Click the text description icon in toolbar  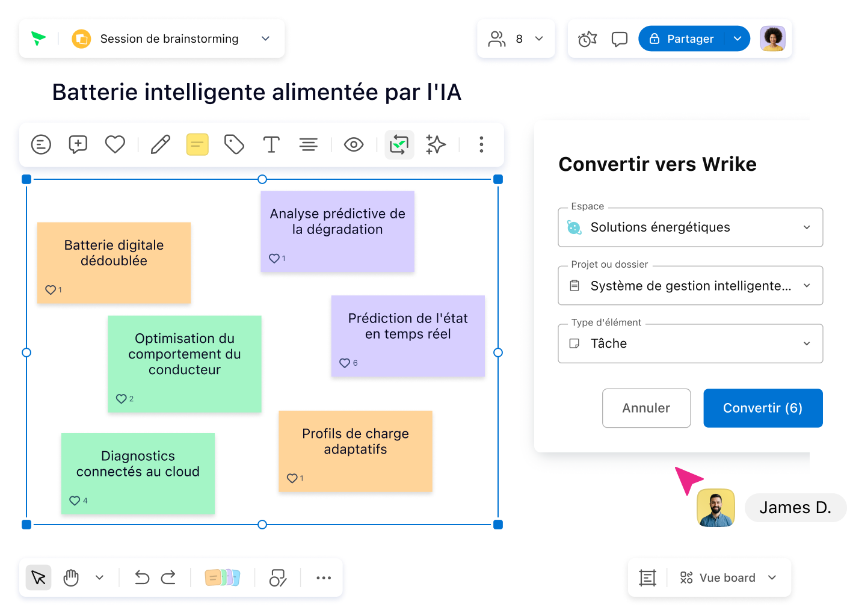(41, 144)
